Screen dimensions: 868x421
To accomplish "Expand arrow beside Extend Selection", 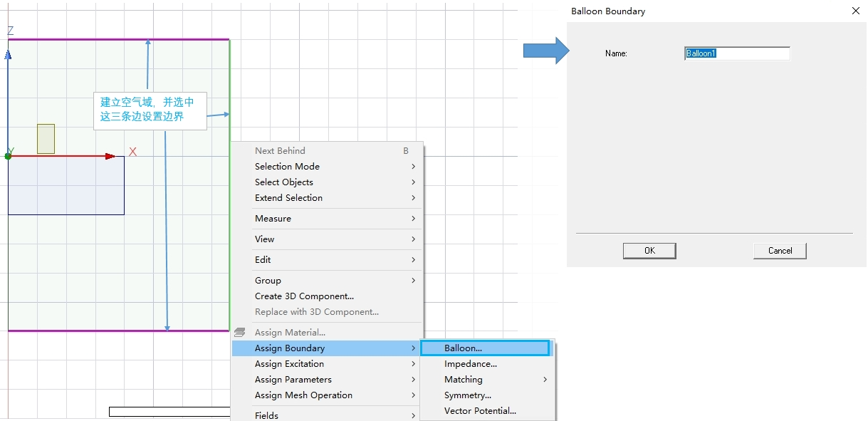I will (413, 198).
